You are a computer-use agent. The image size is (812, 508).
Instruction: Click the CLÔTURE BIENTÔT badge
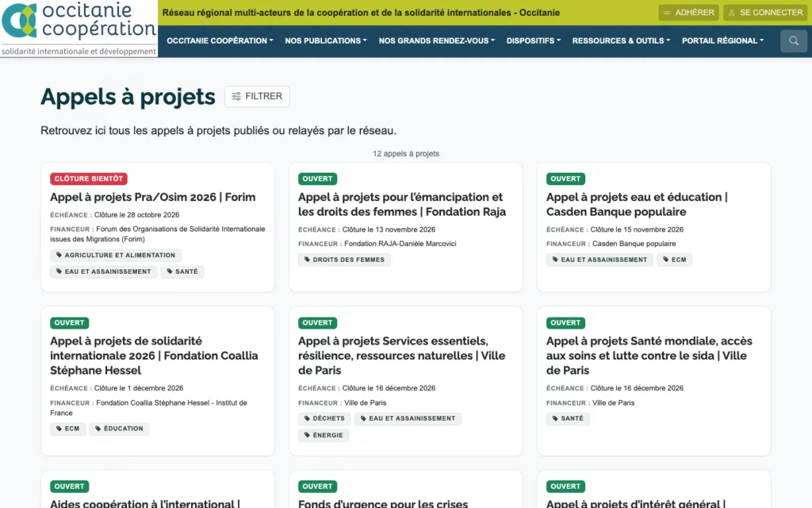click(89, 179)
